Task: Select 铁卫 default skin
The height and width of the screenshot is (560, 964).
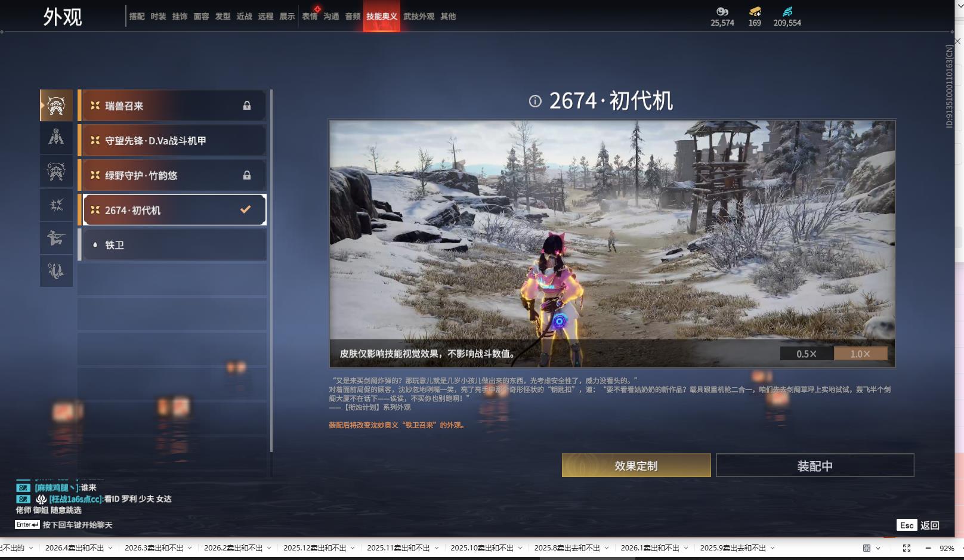Action: click(172, 245)
